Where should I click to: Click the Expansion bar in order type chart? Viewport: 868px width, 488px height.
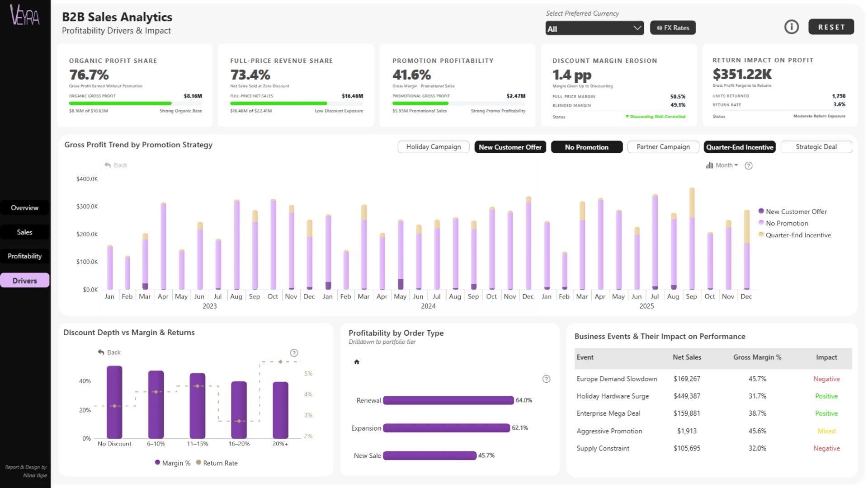(446, 428)
